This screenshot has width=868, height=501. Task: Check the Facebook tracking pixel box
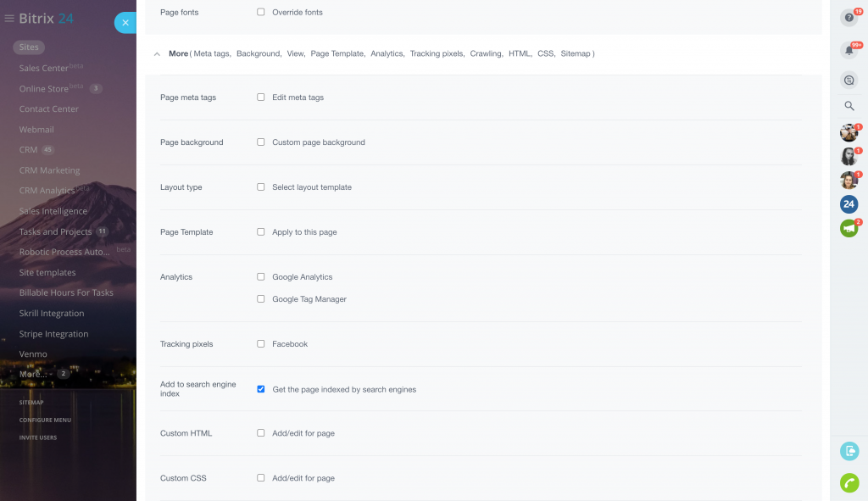261,344
